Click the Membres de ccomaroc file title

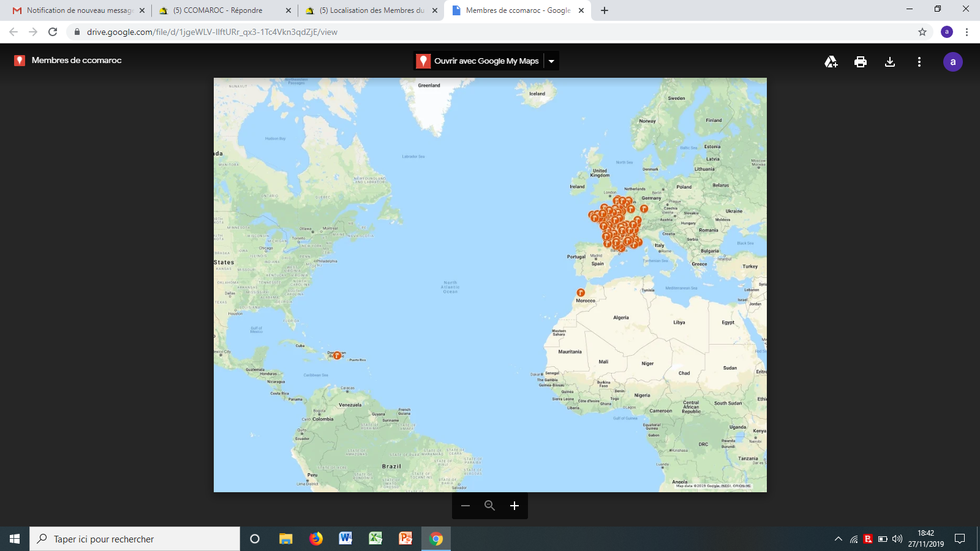click(x=77, y=60)
